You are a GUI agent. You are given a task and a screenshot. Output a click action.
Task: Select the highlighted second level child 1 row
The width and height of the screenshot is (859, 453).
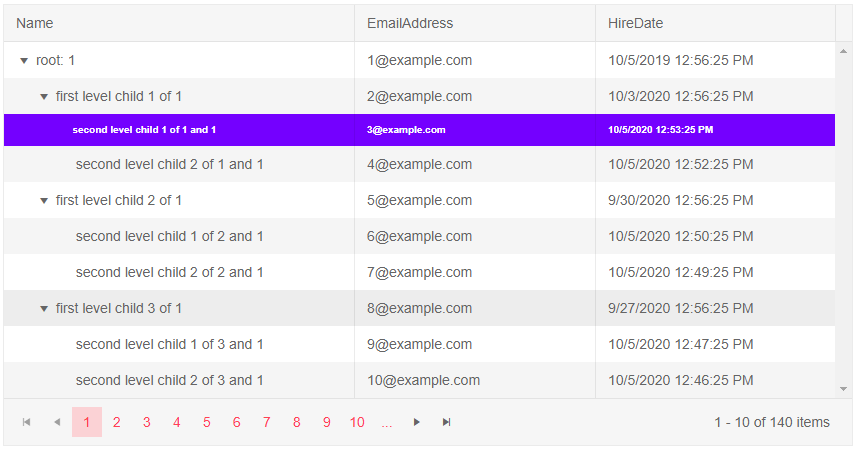click(144, 130)
